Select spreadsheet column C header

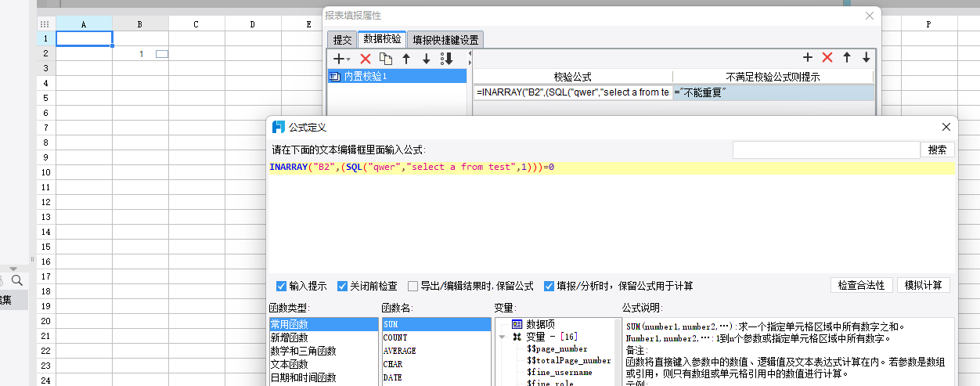click(x=196, y=24)
